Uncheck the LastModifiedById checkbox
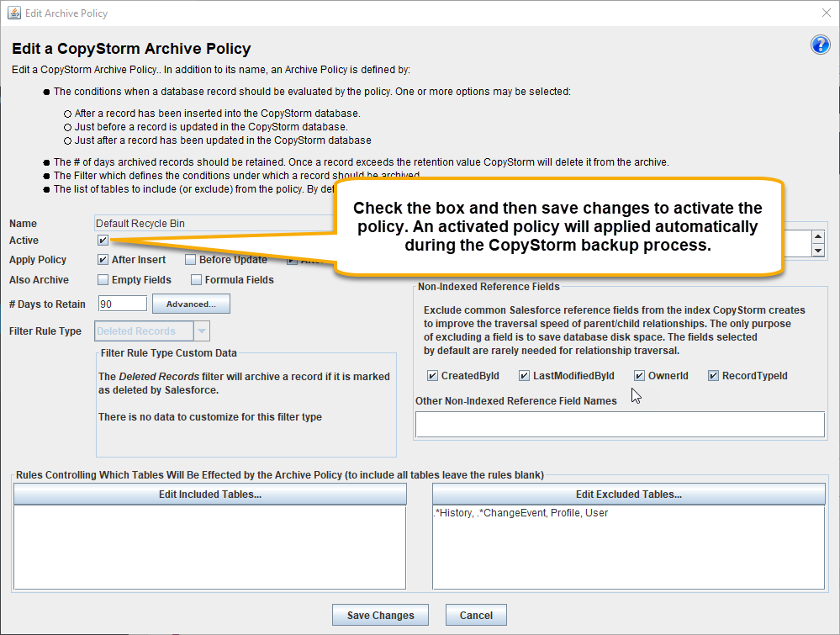The image size is (840, 635). 524,376
